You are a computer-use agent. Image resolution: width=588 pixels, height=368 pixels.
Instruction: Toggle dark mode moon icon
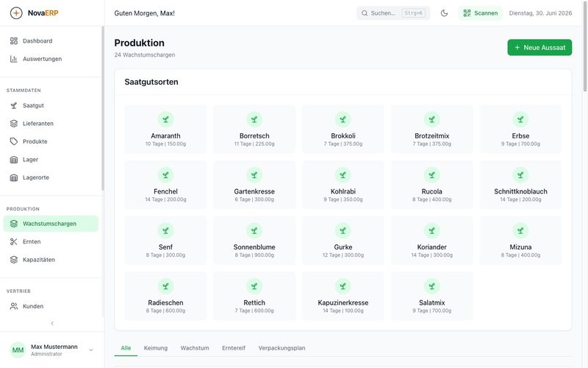pyautogui.click(x=444, y=13)
